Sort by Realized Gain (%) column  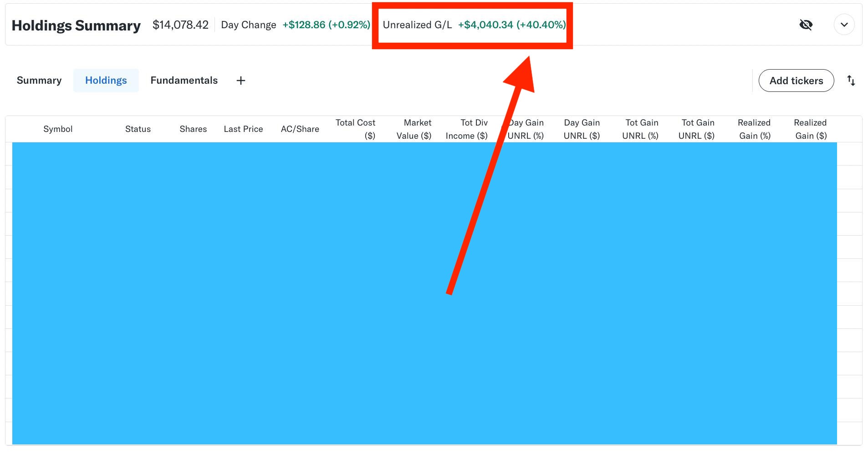point(754,129)
